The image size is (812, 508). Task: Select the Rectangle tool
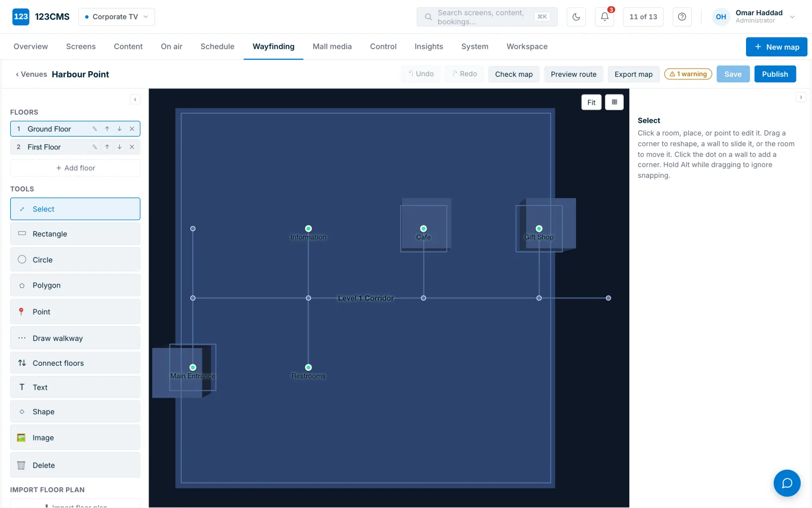point(75,234)
